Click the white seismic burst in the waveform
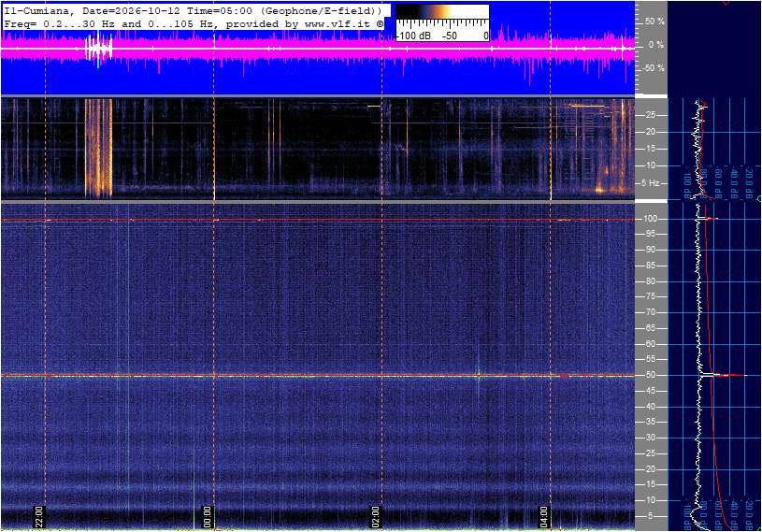This screenshot has height=532, width=762. 99,49
